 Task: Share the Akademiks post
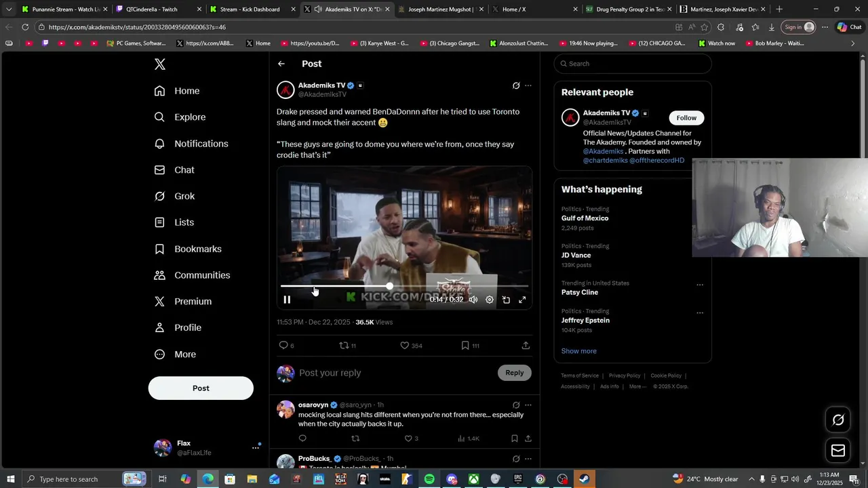(x=526, y=346)
